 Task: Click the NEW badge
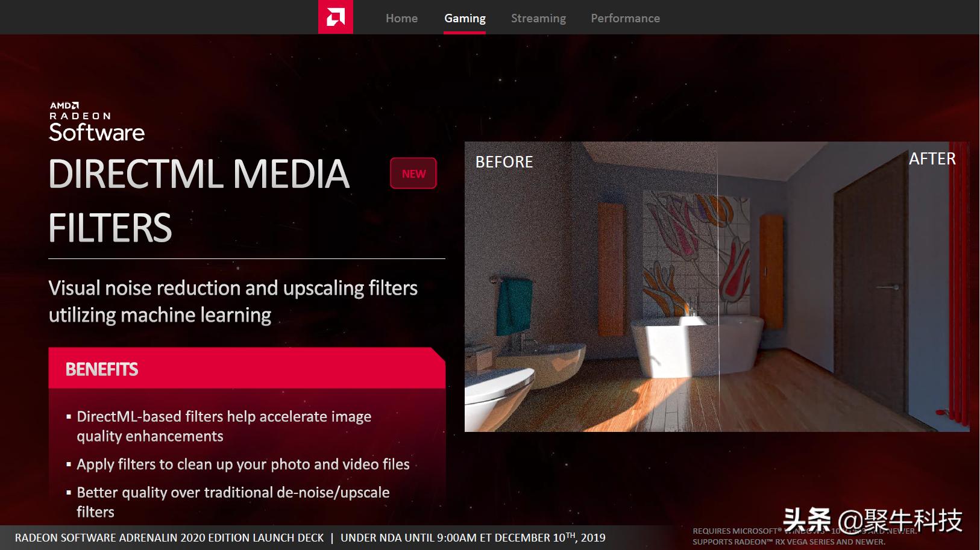coord(413,173)
